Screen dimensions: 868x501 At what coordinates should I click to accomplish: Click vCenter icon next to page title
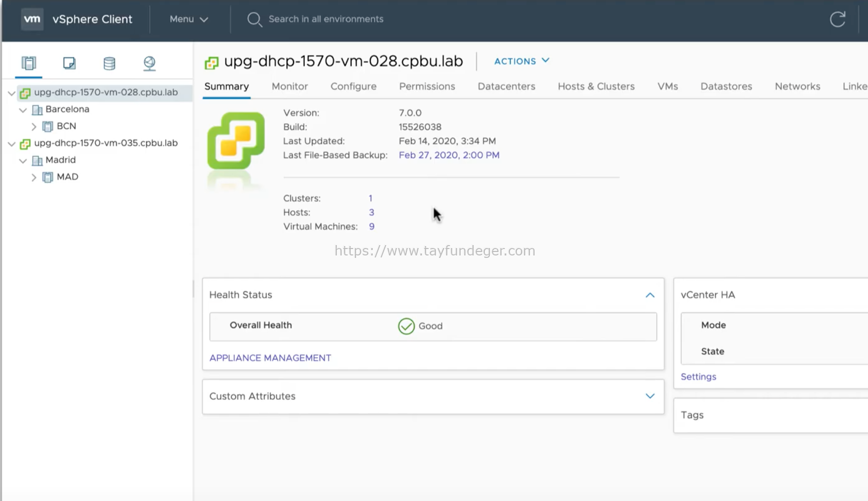point(212,63)
